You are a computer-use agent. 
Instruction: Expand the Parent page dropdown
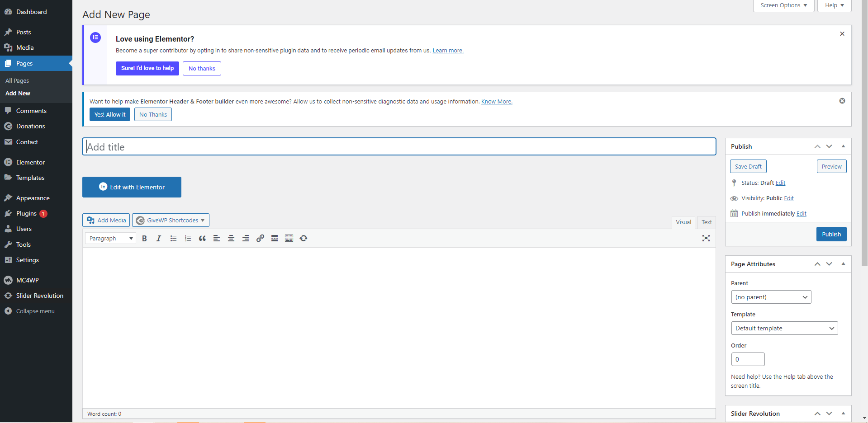771,297
